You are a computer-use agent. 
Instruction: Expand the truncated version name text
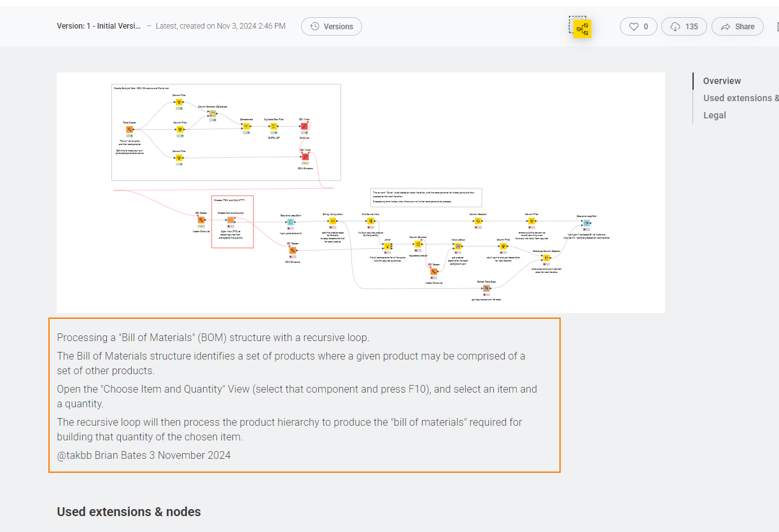(x=99, y=27)
